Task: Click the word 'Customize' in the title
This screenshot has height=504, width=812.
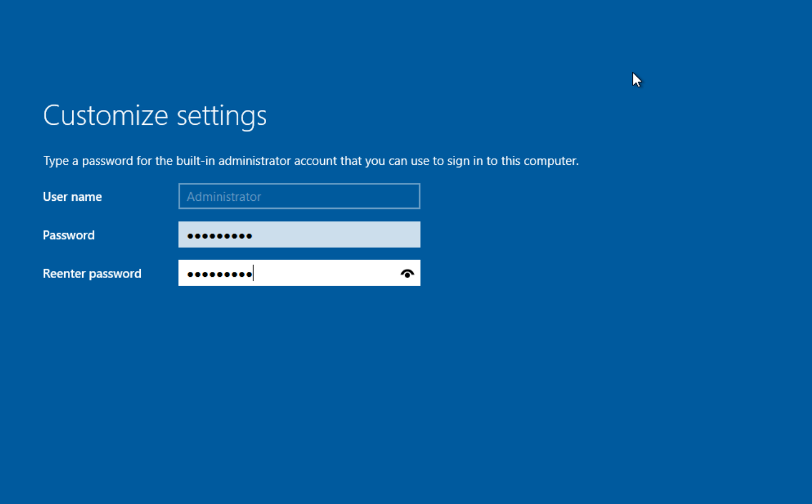Action: click(105, 115)
